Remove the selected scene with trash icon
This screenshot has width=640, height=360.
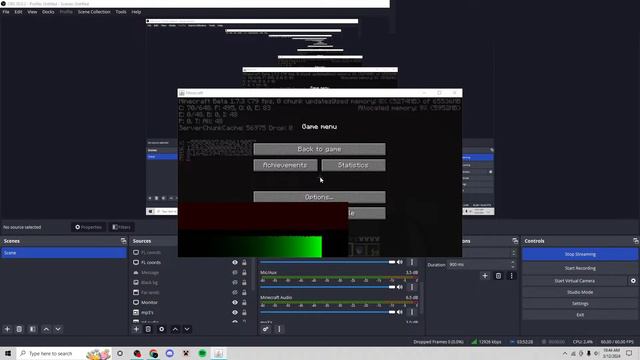pos(19,329)
